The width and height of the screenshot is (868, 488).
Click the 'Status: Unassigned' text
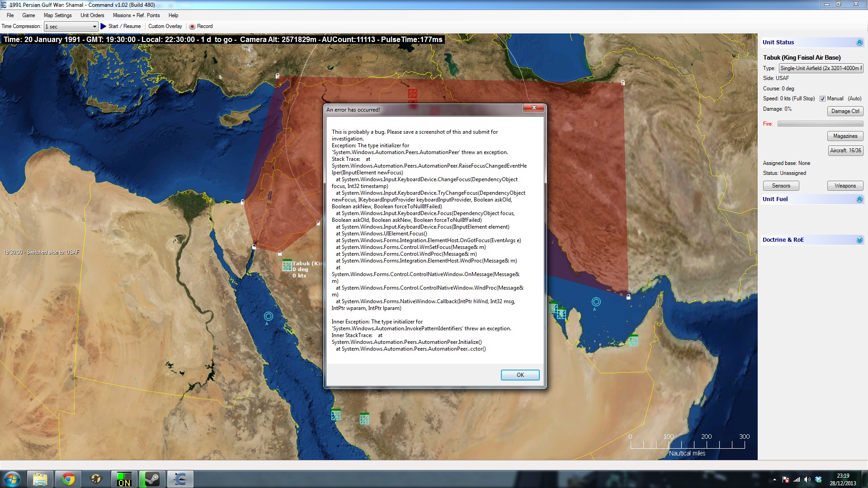click(x=784, y=173)
